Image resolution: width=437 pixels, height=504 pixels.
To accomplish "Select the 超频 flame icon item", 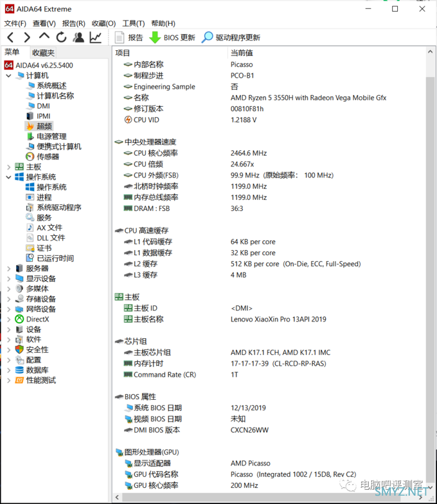I will coord(39,126).
